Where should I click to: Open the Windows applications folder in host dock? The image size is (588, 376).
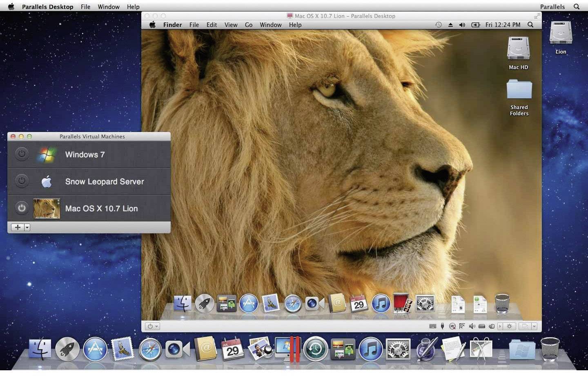pos(522,350)
